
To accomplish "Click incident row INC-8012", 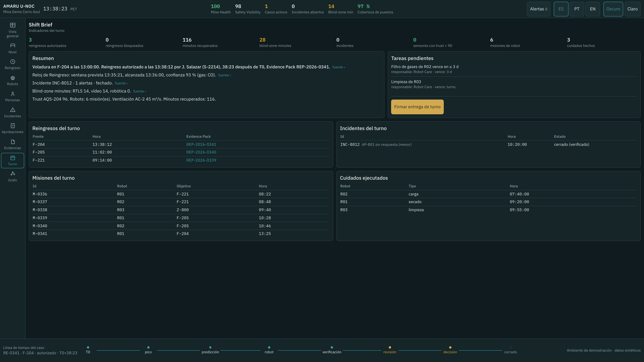I will point(488,144).
